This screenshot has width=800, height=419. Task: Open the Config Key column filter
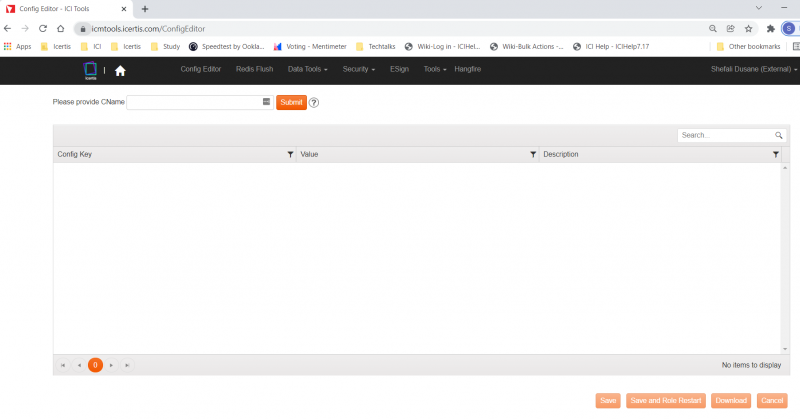pos(290,154)
